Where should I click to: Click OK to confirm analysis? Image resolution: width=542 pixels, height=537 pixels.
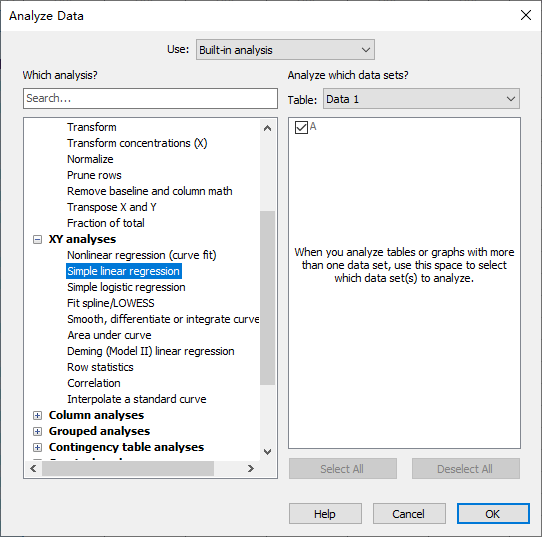tap(493, 514)
